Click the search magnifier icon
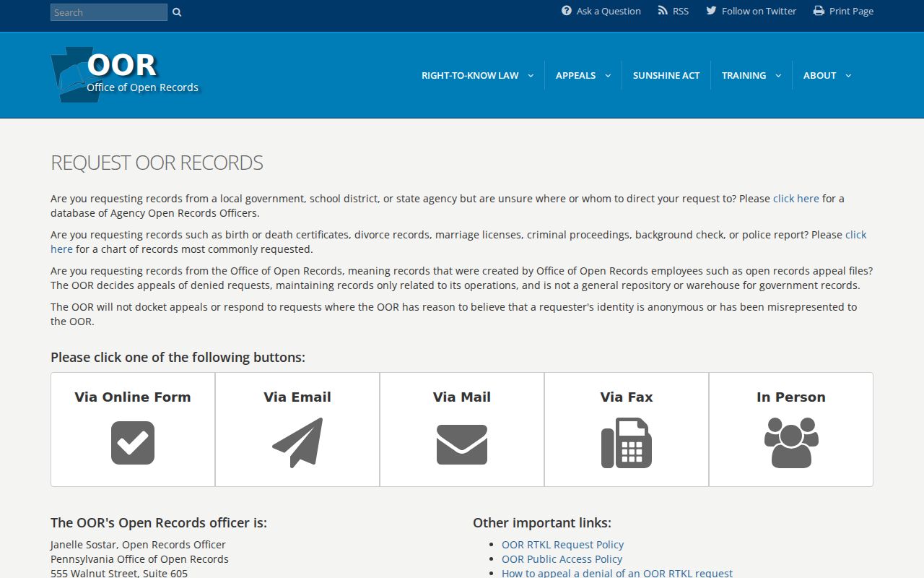 tap(177, 12)
